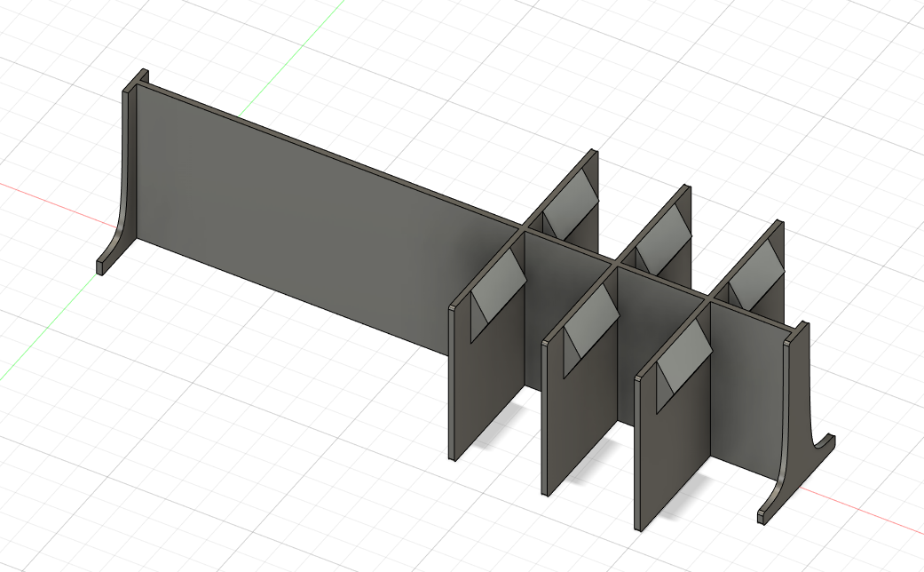Click the front-left divider's narrow front edge
The height and width of the screenshot is (572, 924).
tap(453, 382)
